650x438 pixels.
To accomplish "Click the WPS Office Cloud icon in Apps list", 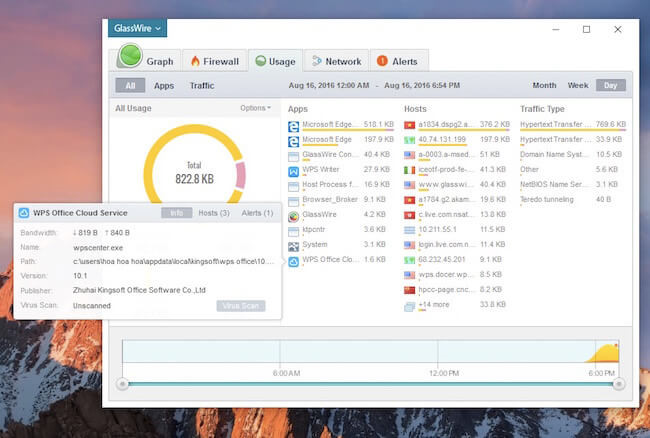I will pos(294,260).
